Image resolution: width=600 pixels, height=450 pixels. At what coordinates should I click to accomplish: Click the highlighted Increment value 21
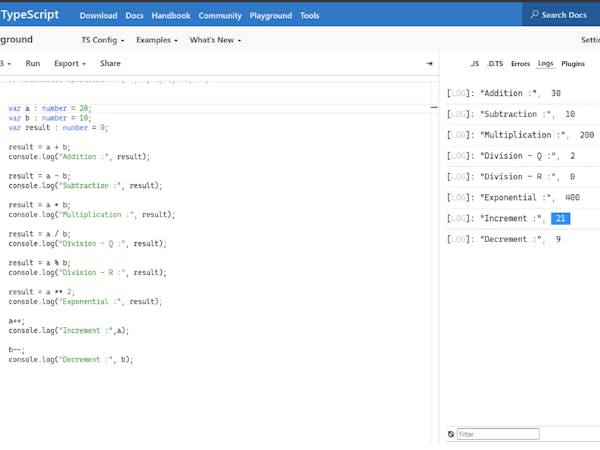(x=560, y=218)
